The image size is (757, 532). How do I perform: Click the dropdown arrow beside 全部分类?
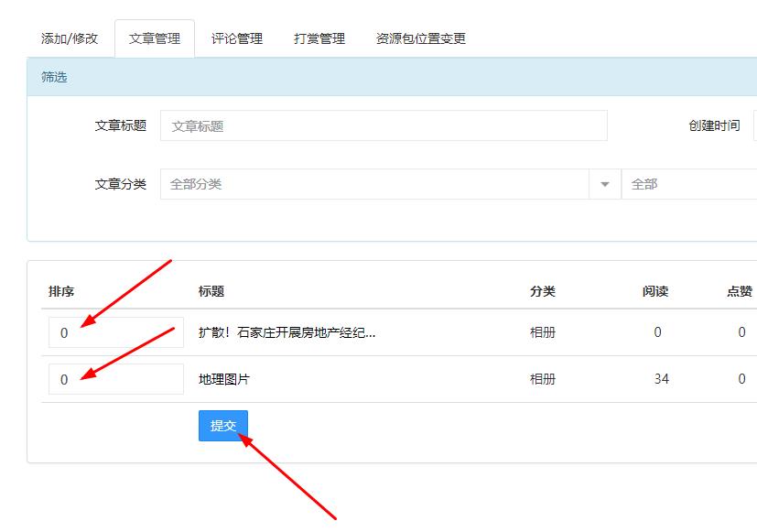(x=604, y=184)
